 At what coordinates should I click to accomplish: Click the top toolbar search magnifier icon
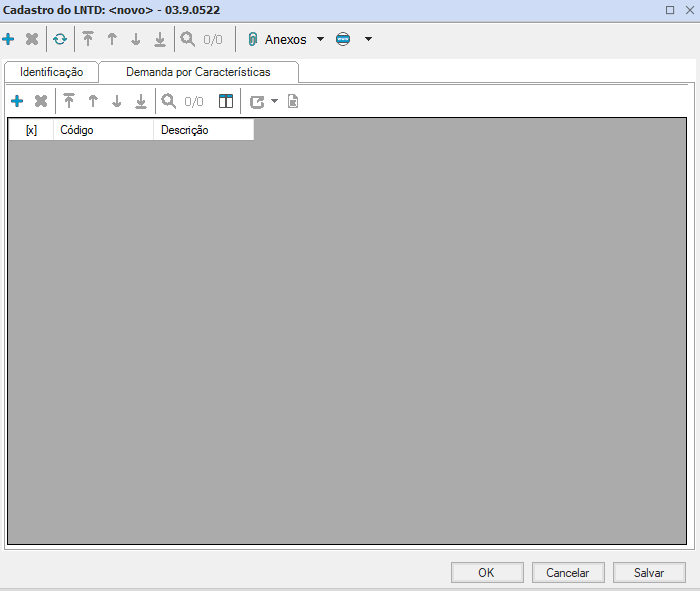coord(187,40)
